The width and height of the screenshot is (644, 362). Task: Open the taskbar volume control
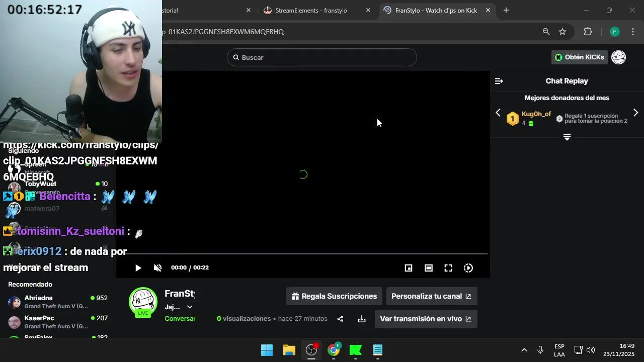click(591, 350)
